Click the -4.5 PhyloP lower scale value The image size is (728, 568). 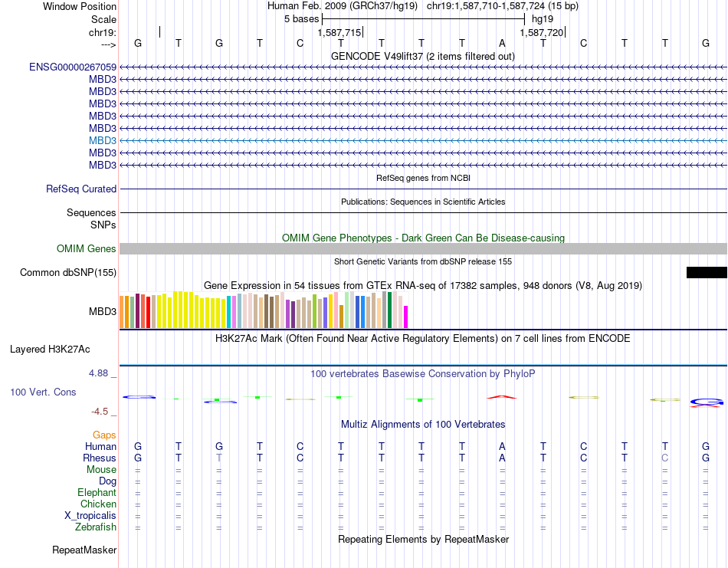point(100,412)
